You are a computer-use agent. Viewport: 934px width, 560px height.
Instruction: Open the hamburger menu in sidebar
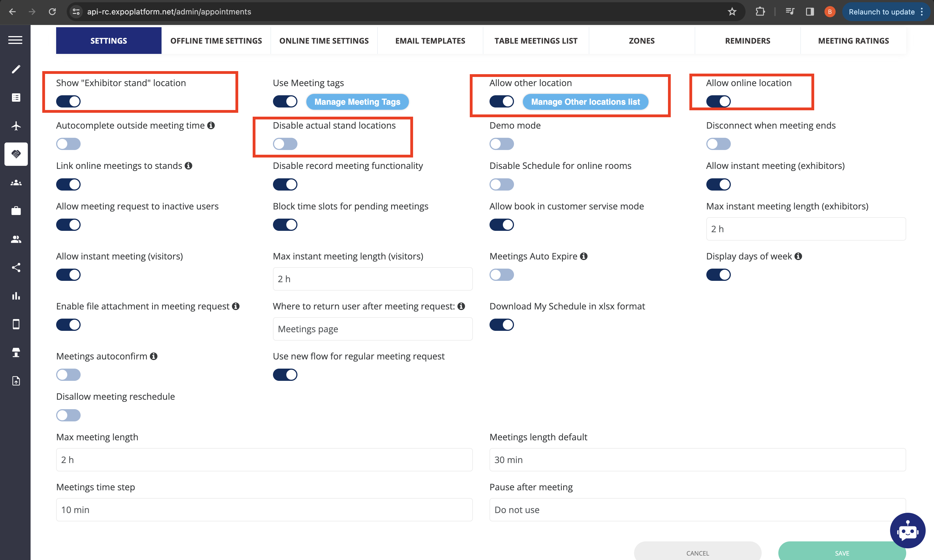coord(16,40)
